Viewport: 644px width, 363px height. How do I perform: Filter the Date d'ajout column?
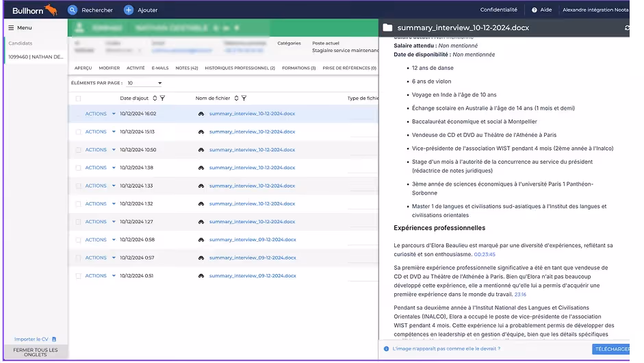pos(163,98)
